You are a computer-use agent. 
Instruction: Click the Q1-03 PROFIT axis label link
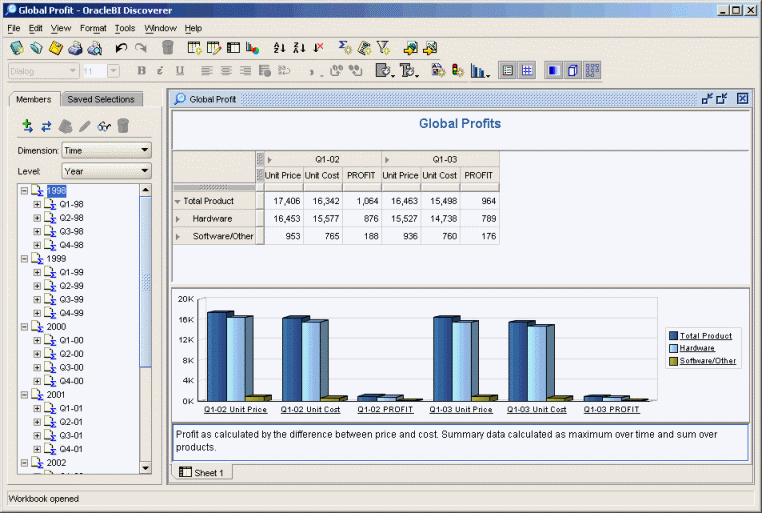[x=611, y=410]
